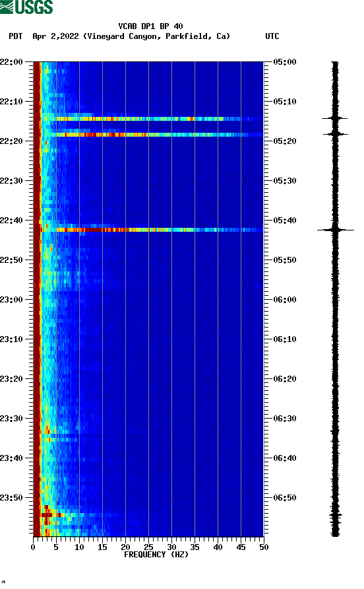
Task: Click the 23:10 PDT time label
Action: pyautogui.click(x=11, y=339)
